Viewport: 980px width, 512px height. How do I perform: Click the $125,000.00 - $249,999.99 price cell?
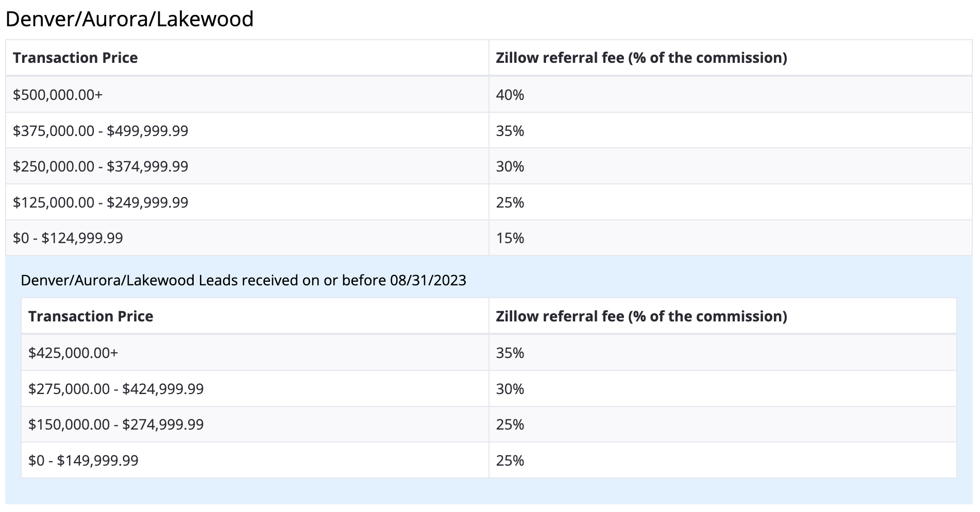pyautogui.click(x=100, y=202)
